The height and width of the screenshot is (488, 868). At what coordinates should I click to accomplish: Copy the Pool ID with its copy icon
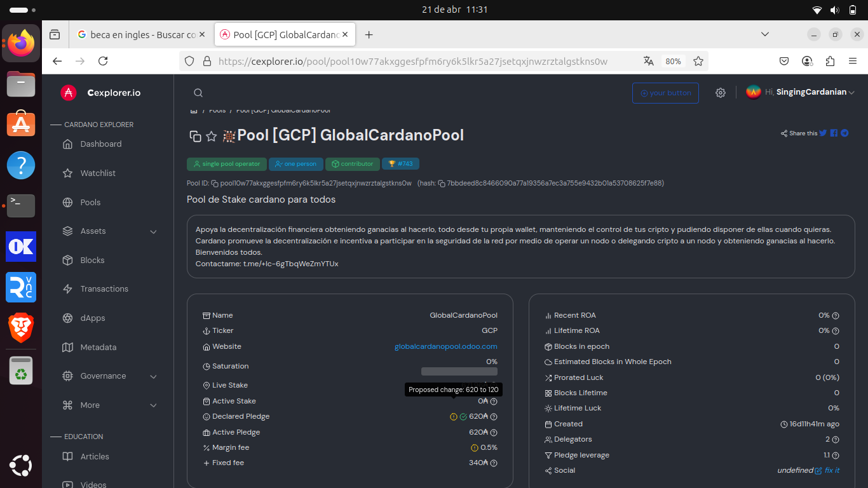pyautogui.click(x=215, y=184)
